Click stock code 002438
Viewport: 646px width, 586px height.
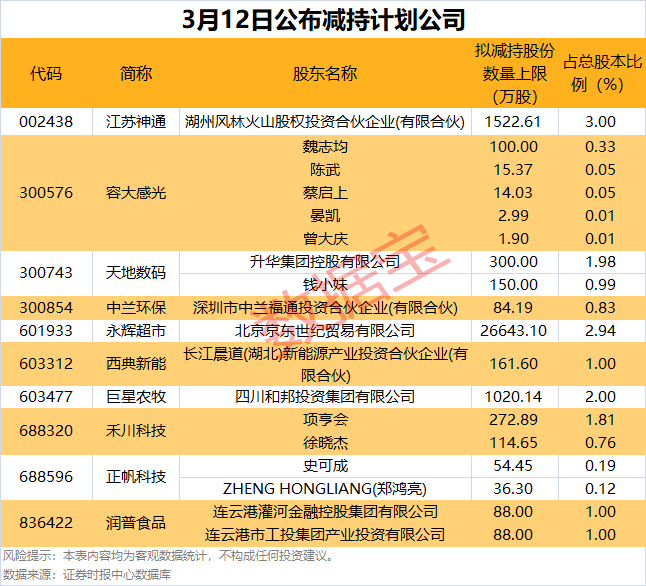pos(46,122)
